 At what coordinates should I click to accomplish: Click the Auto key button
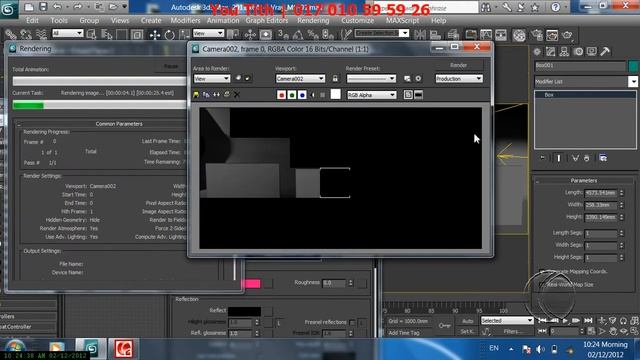click(x=468, y=321)
